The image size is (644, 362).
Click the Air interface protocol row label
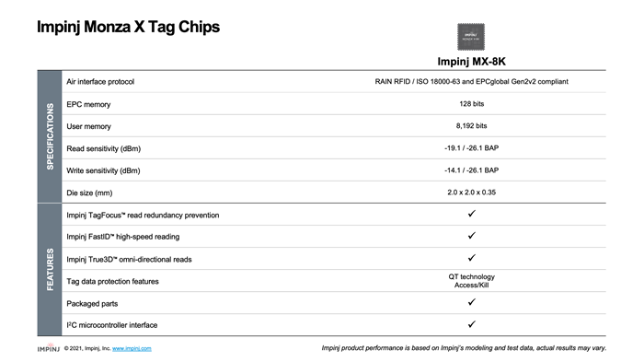pyautogui.click(x=100, y=81)
